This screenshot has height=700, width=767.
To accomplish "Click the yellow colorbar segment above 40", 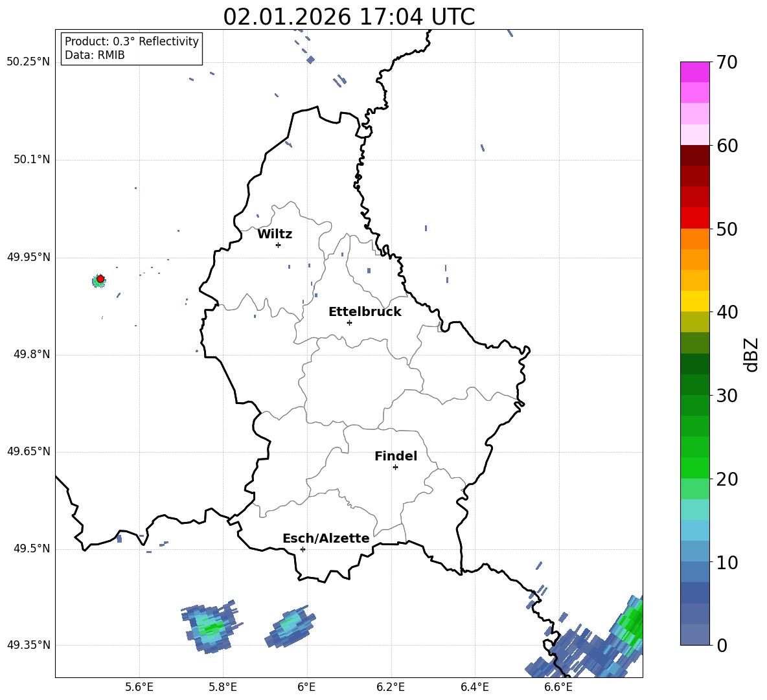I will 695,301.
